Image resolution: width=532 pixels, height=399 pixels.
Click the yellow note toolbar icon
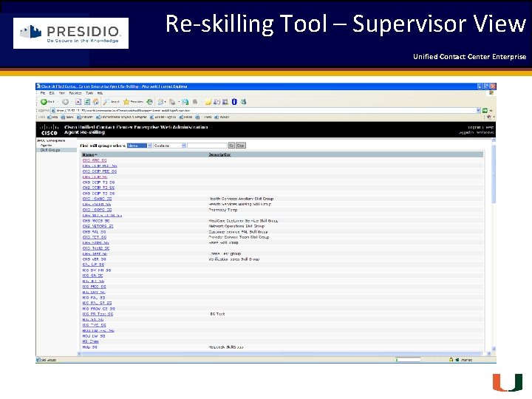pyautogui.click(x=208, y=102)
